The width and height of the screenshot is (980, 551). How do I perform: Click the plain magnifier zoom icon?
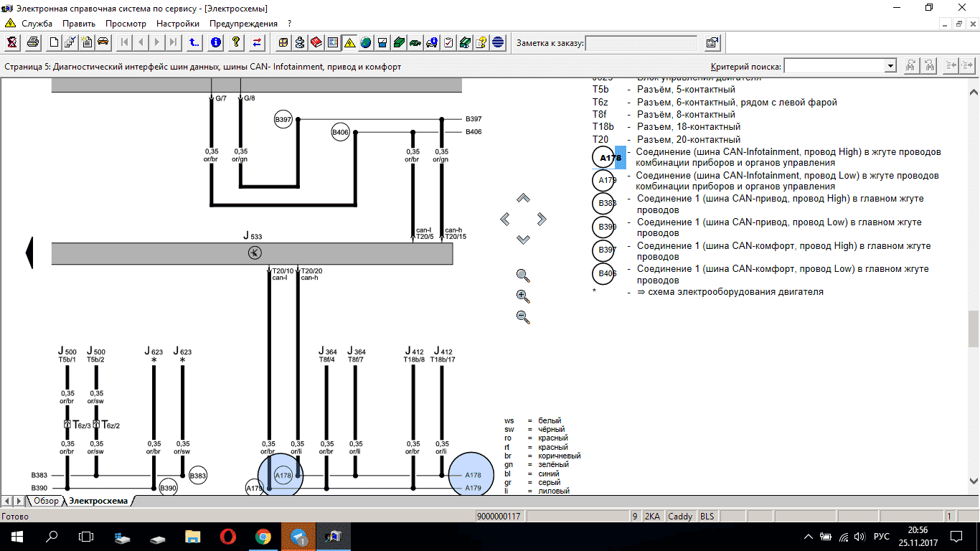click(523, 275)
